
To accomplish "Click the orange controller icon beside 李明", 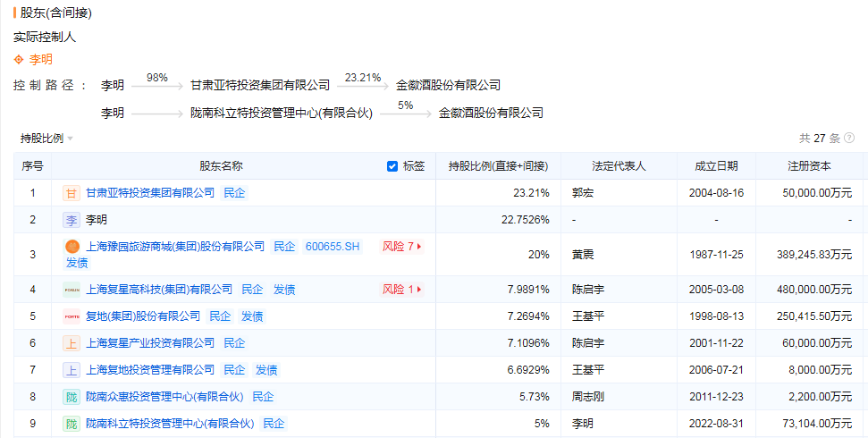I will click(x=19, y=60).
